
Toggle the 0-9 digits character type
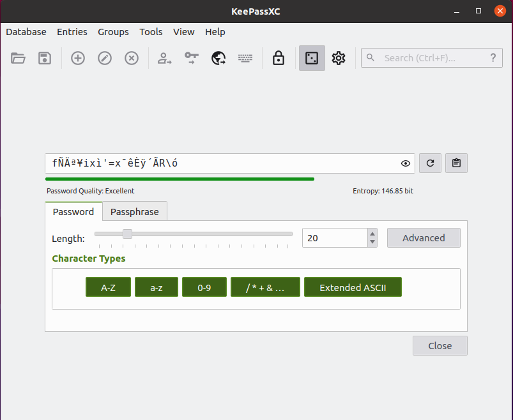tap(204, 287)
